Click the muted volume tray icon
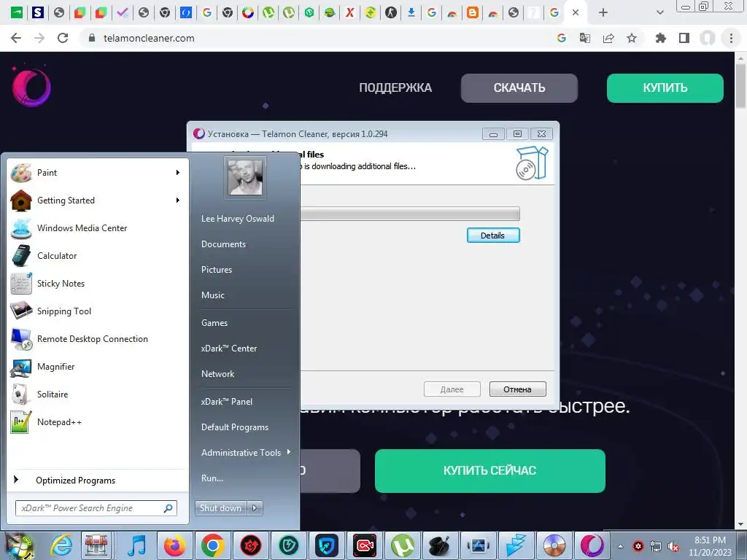 (x=673, y=547)
